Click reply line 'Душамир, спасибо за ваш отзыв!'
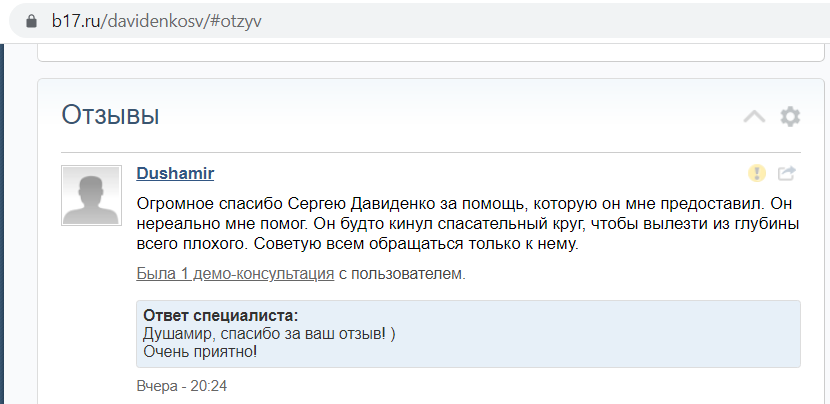The image size is (830, 404). tap(270, 333)
